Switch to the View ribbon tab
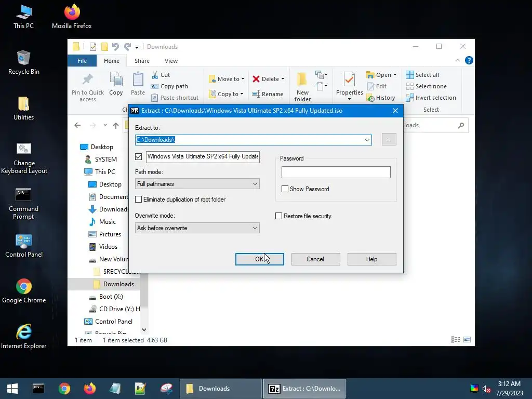 pyautogui.click(x=171, y=61)
